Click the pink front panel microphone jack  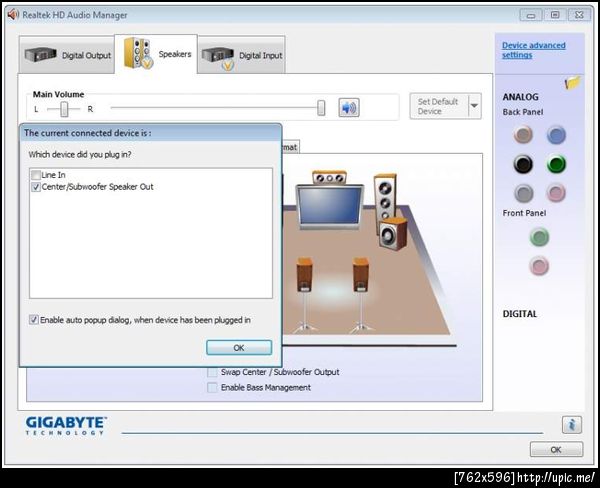point(539,266)
